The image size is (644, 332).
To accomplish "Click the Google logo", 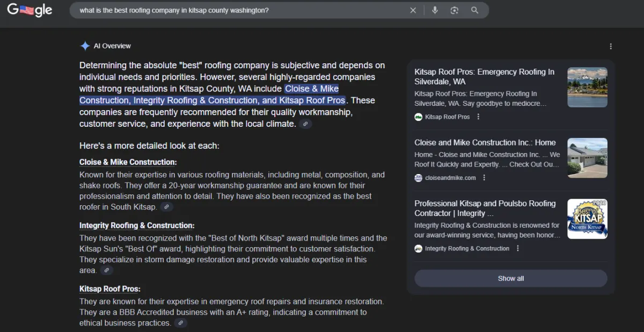I will pos(30,10).
